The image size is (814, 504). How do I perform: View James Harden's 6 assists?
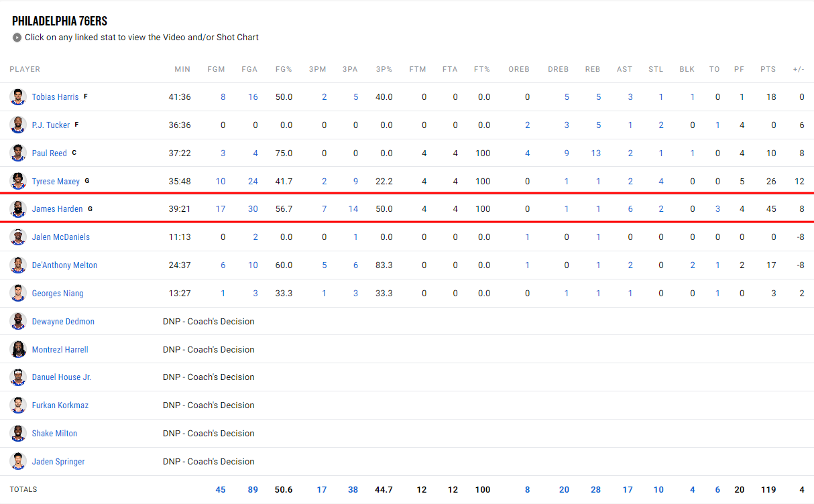630,209
